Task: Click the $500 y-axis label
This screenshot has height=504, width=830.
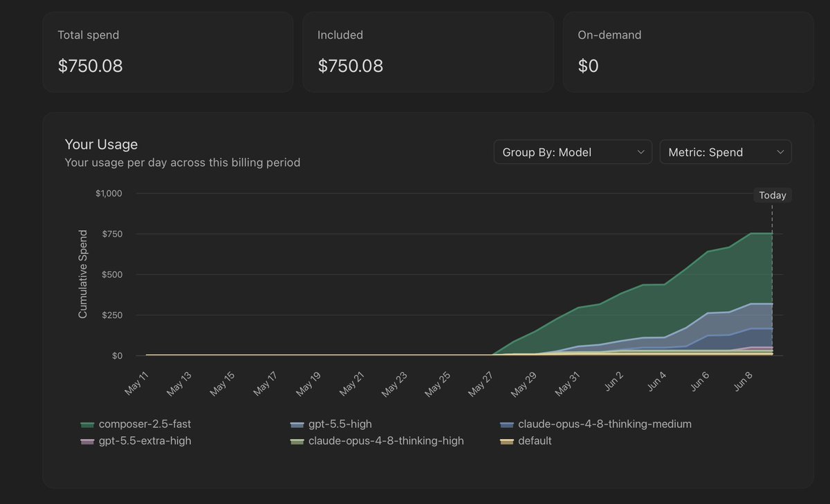Action: [x=111, y=274]
